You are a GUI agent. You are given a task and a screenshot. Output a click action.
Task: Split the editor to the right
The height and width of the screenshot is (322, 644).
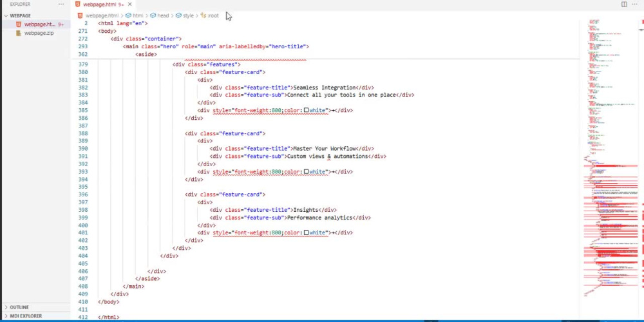(624, 4)
